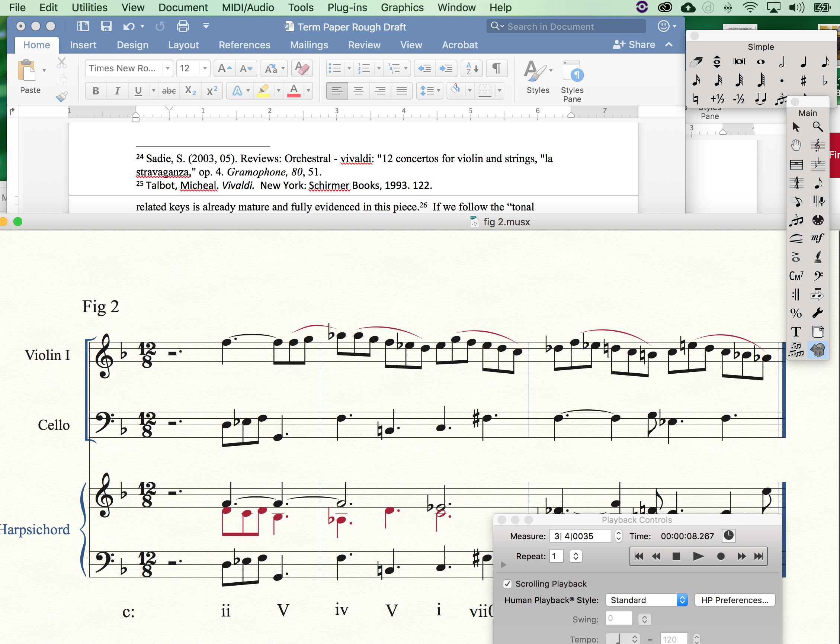
Task: Select the Eraser in Simple palette
Action: point(696,62)
